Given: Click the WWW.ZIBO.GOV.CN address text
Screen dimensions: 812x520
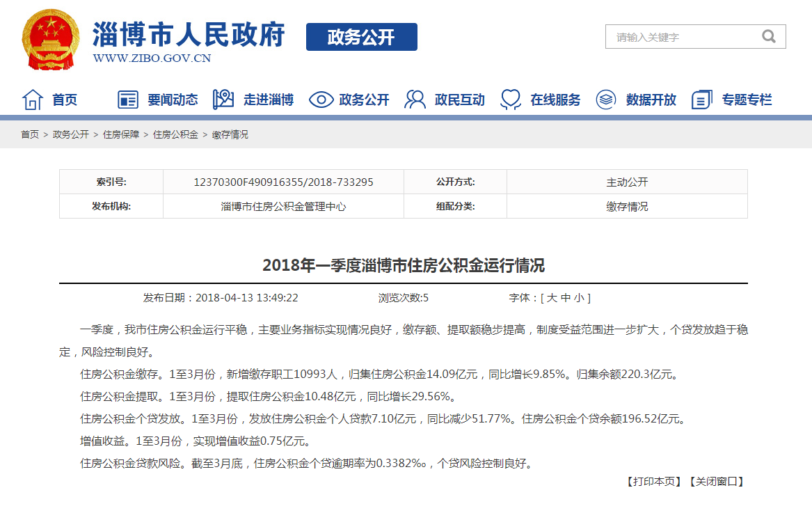Looking at the screenshot, I should tap(152, 58).
